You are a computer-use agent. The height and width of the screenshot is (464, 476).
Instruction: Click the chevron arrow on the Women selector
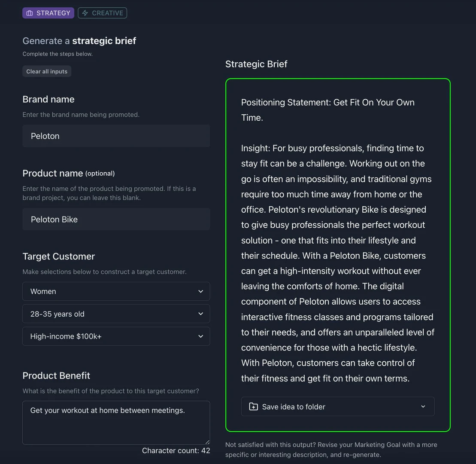pos(200,291)
